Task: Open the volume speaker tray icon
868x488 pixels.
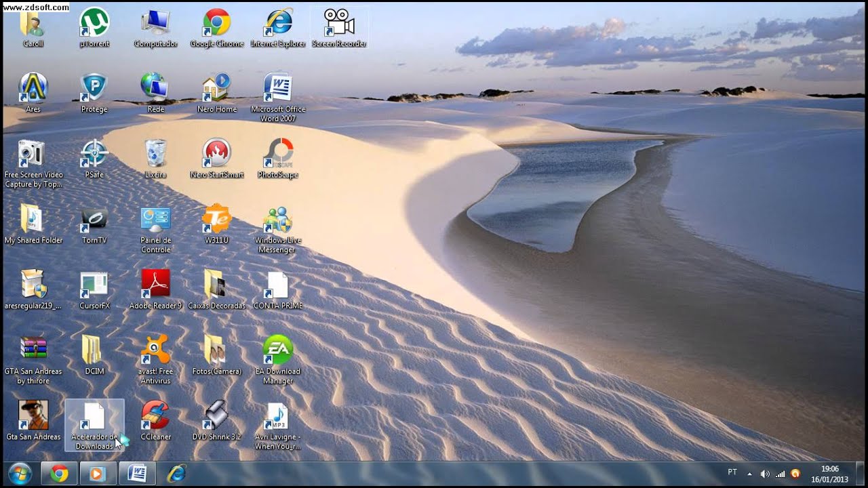Action: tap(765, 474)
